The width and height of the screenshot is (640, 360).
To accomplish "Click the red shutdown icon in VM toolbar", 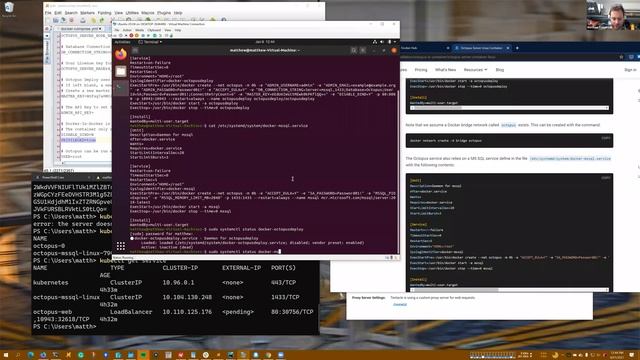I will [131, 36].
